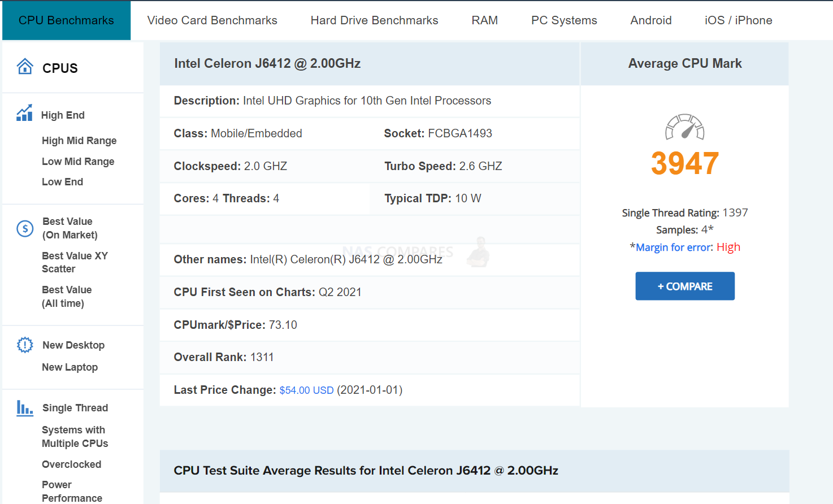The height and width of the screenshot is (504, 833).
Task: Click Overall Rank: 1311 text
Action: tap(224, 357)
